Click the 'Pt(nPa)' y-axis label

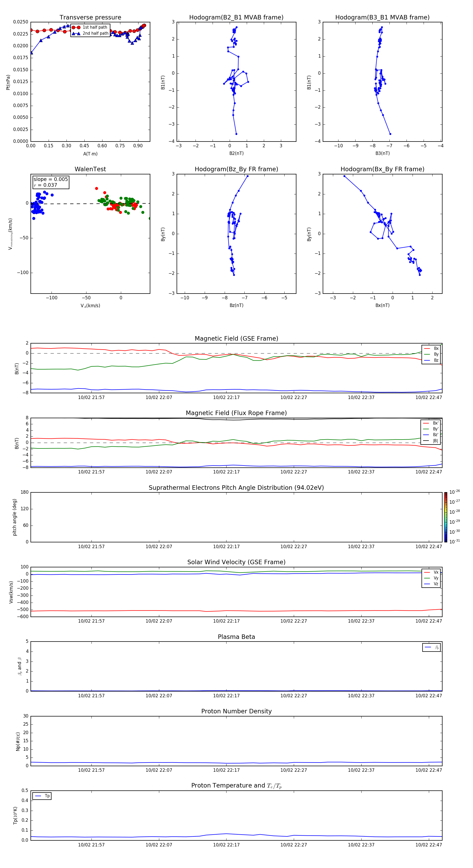pos(8,82)
